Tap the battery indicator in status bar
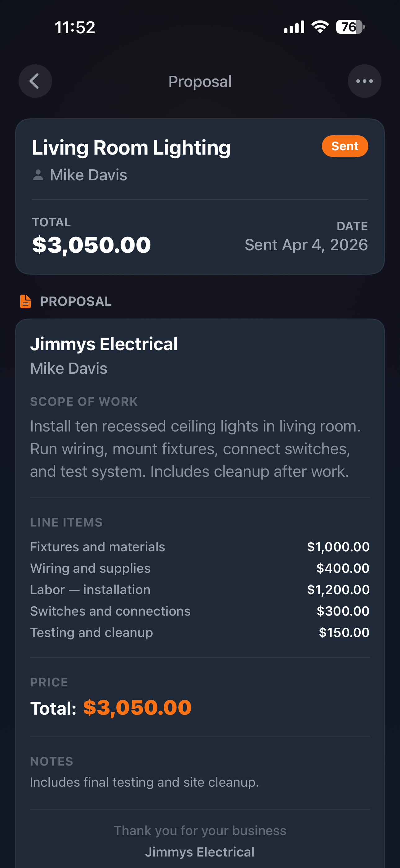Screen dimensions: 400x868 [349, 27]
